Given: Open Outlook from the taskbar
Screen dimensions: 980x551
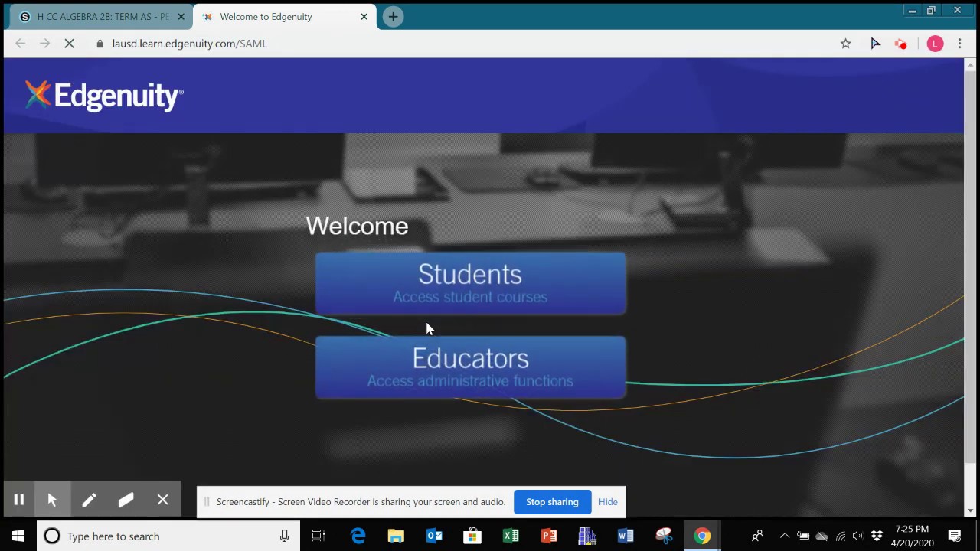Looking at the screenshot, I should pos(434,536).
